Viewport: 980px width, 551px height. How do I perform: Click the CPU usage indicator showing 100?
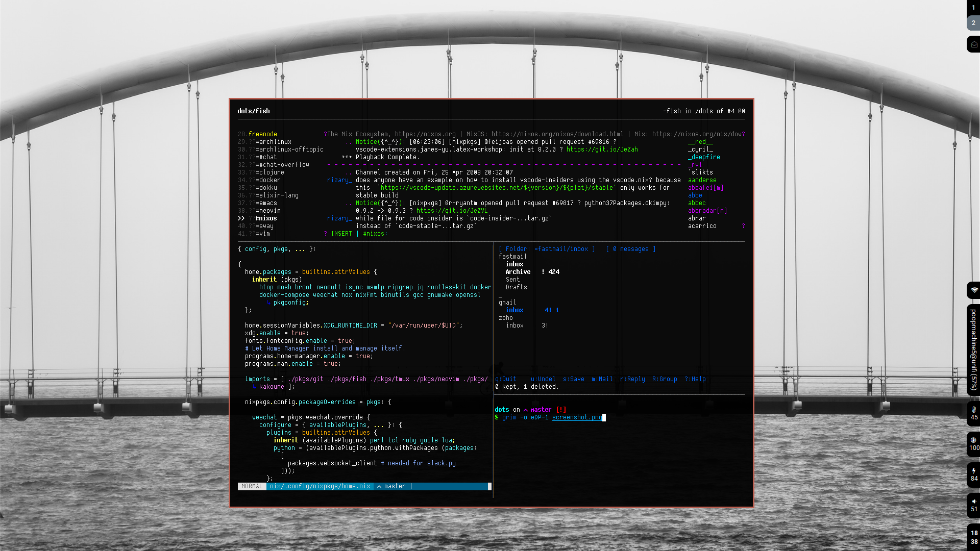click(x=974, y=444)
